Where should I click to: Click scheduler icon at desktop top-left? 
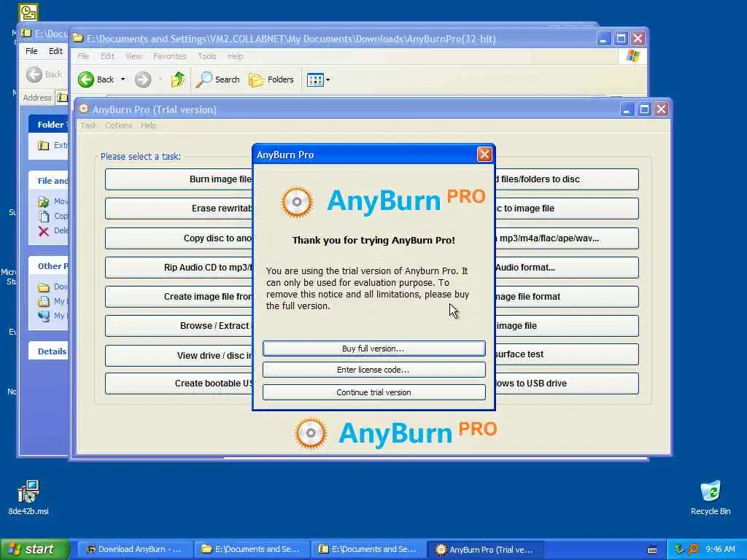pyautogui.click(x=28, y=12)
